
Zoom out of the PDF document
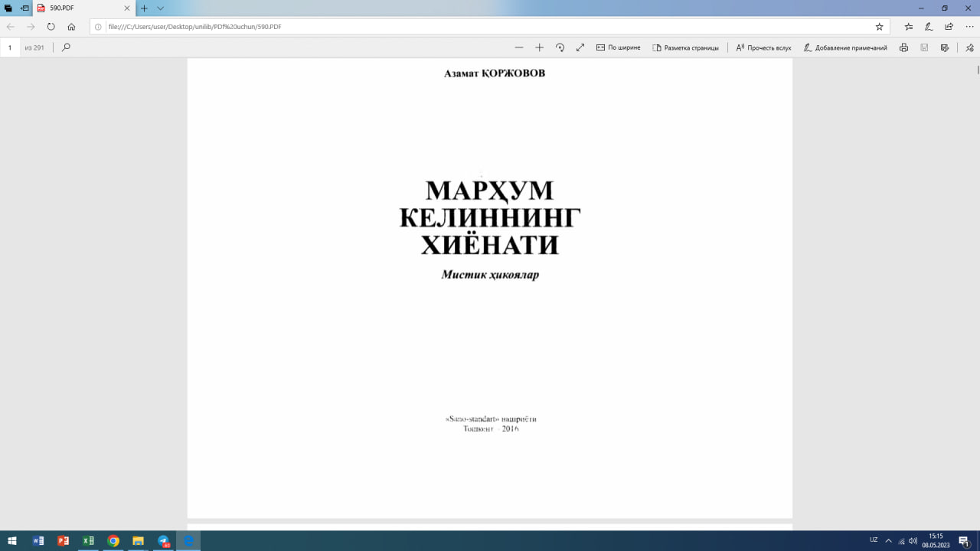tap(518, 47)
